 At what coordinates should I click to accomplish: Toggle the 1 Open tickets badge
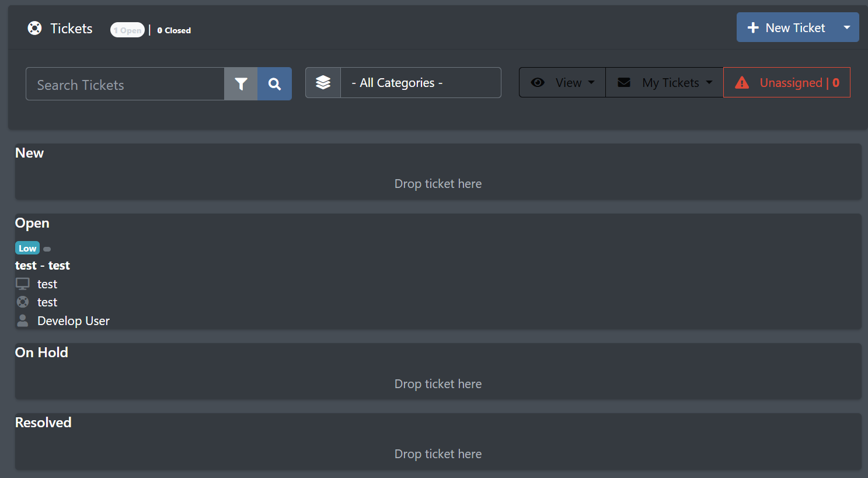pyautogui.click(x=127, y=30)
